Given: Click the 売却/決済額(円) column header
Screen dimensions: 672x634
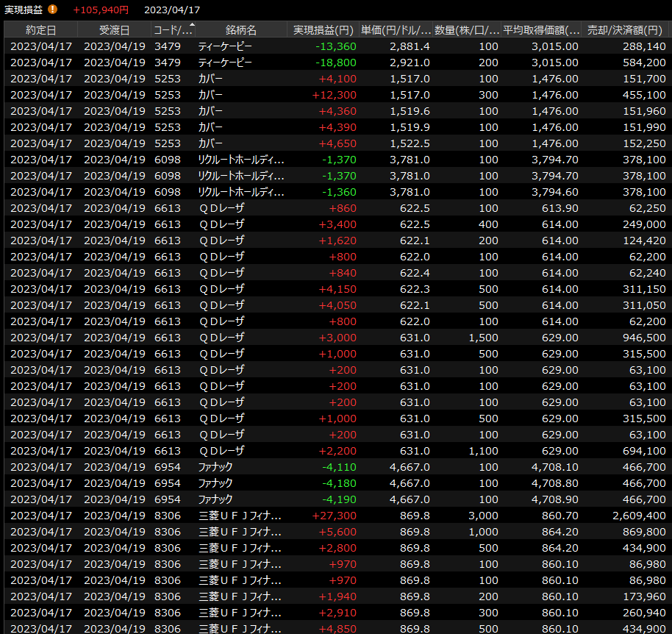Looking at the screenshot, I should click(626, 30).
